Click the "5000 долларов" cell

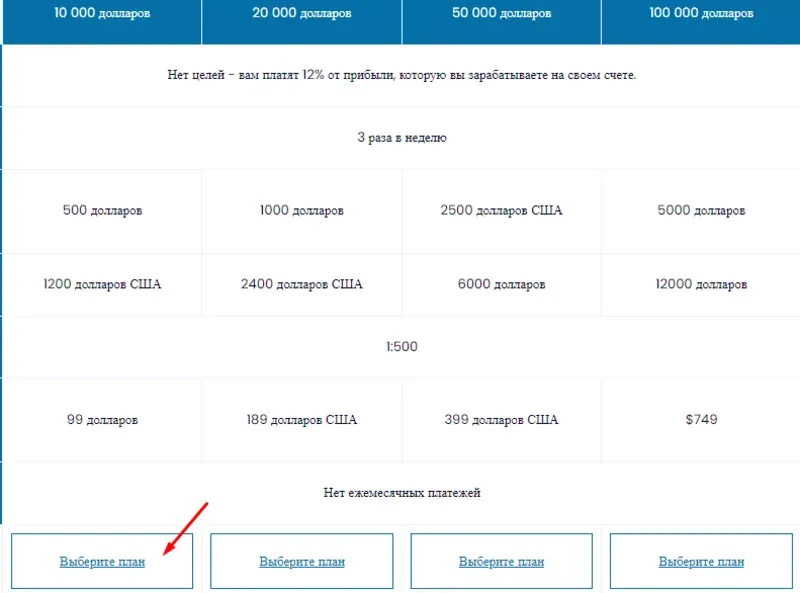point(702,210)
